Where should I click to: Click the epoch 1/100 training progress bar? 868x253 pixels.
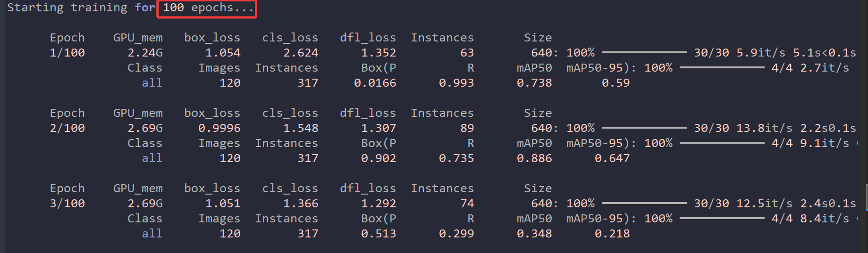coord(644,52)
